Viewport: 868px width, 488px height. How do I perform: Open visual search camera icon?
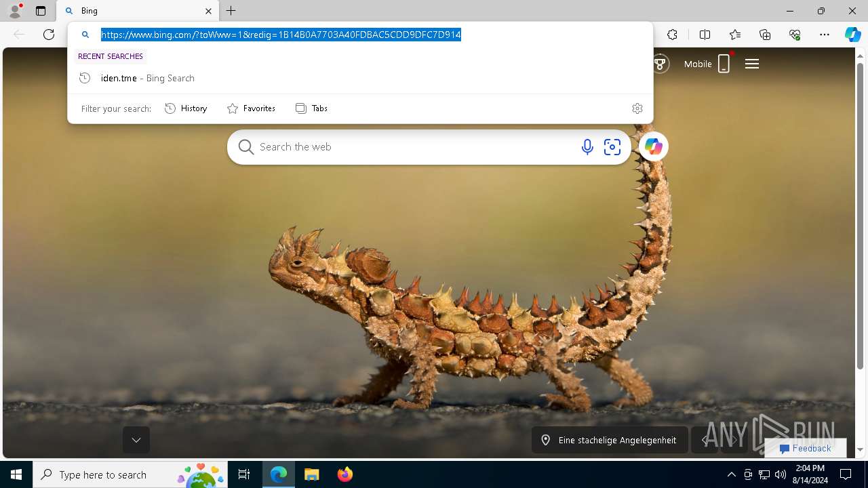pyautogui.click(x=612, y=147)
